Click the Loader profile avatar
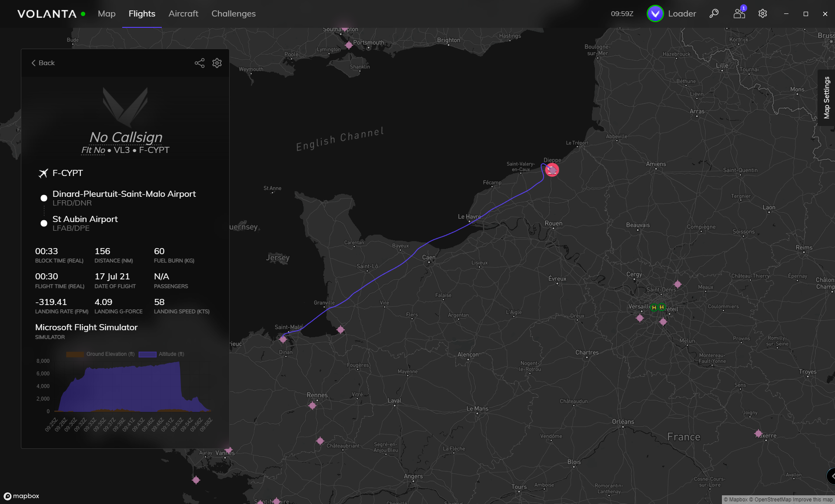The image size is (835, 504). [x=655, y=13]
